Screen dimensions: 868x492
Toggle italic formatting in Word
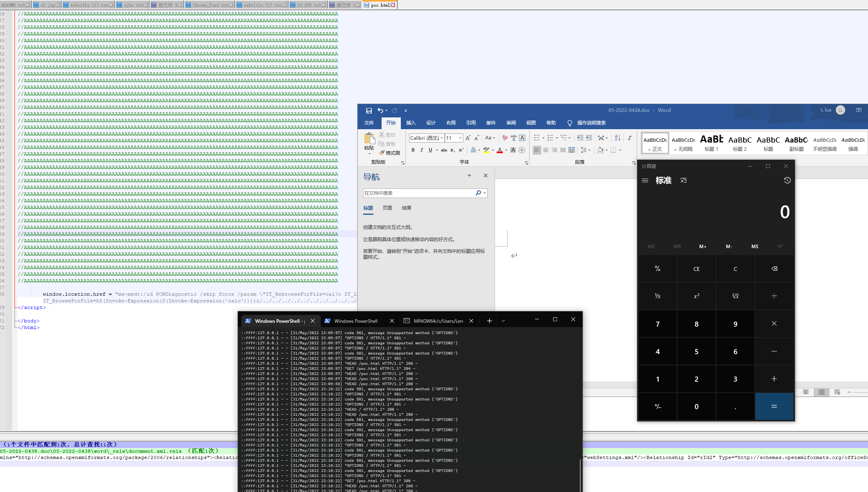click(422, 150)
